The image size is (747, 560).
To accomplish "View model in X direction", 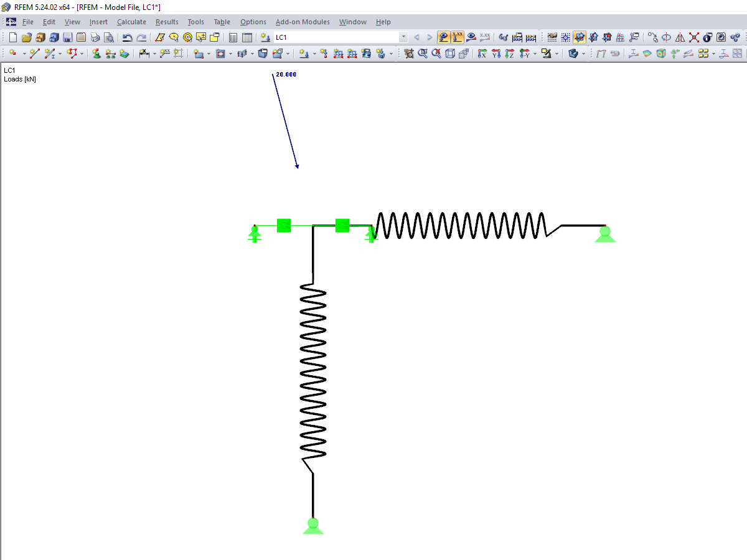I will coord(482,54).
